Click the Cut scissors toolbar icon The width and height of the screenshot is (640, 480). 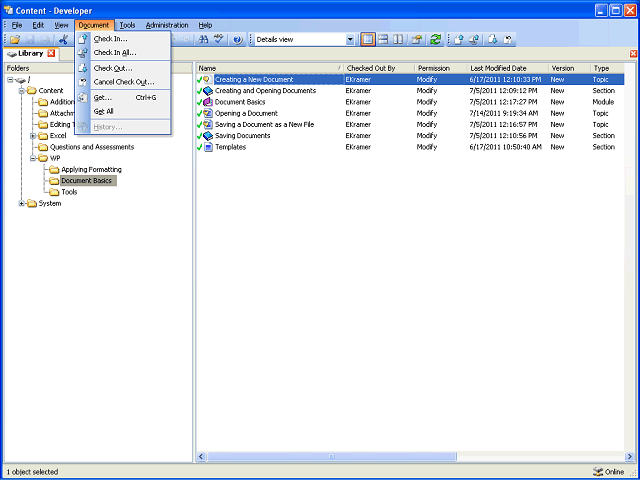click(63, 40)
